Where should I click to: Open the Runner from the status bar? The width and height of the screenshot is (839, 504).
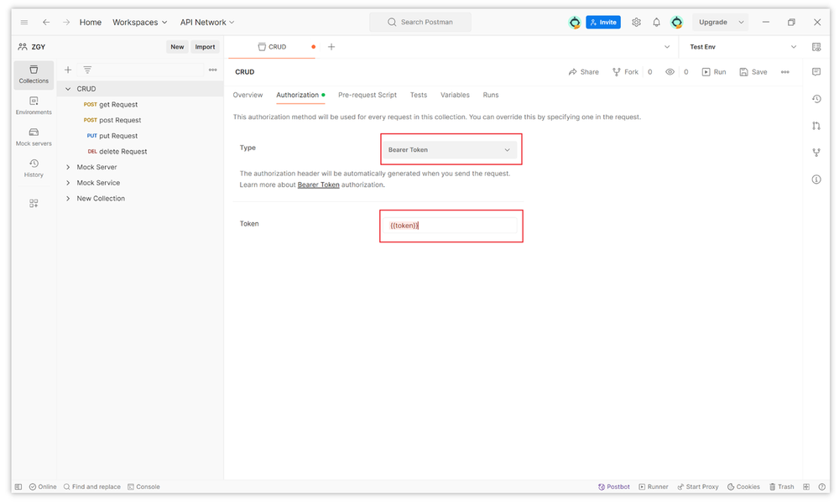click(x=653, y=486)
